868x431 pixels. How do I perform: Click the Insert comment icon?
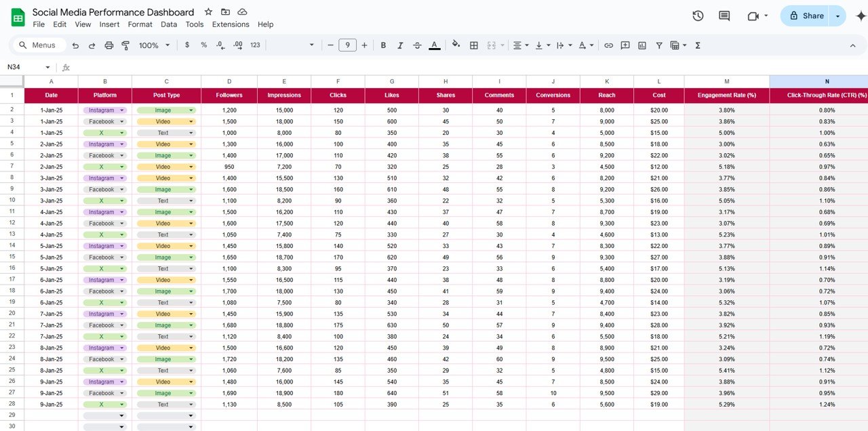[625, 45]
